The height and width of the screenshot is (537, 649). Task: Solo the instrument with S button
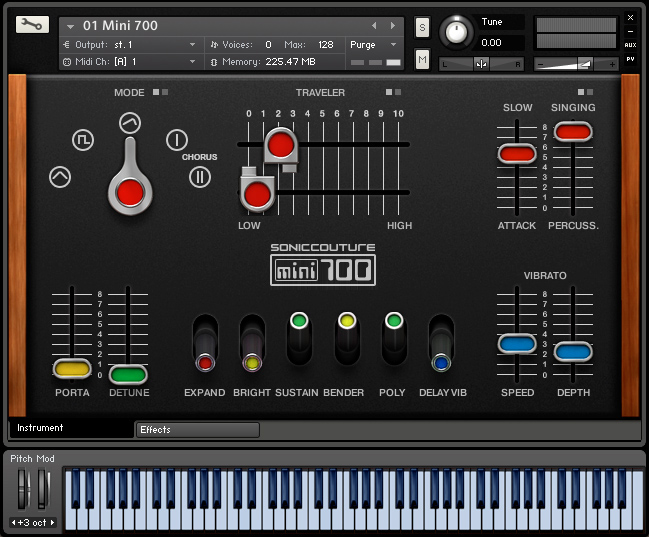(422, 27)
